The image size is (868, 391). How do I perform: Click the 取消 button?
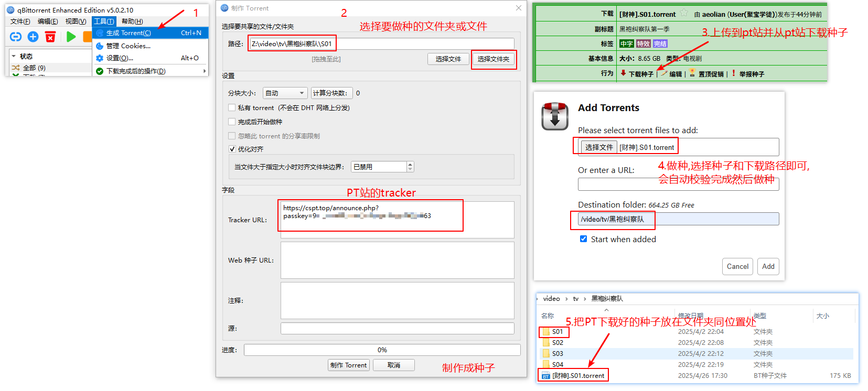(x=394, y=365)
